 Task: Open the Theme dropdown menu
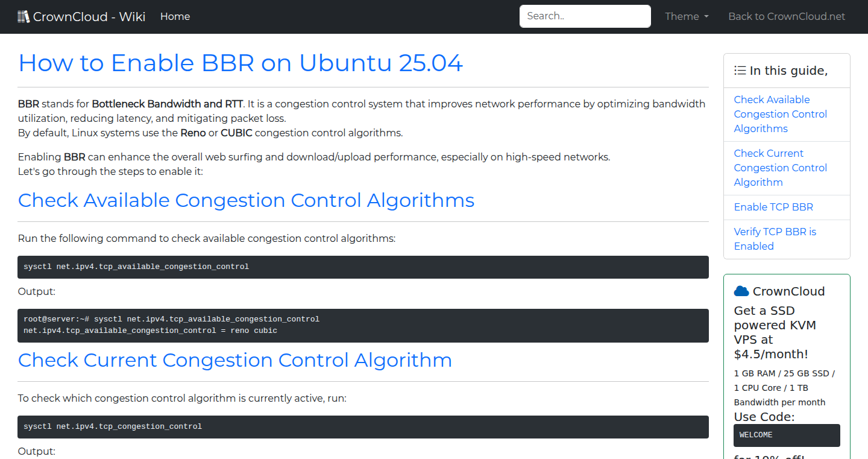[x=687, y=16]
